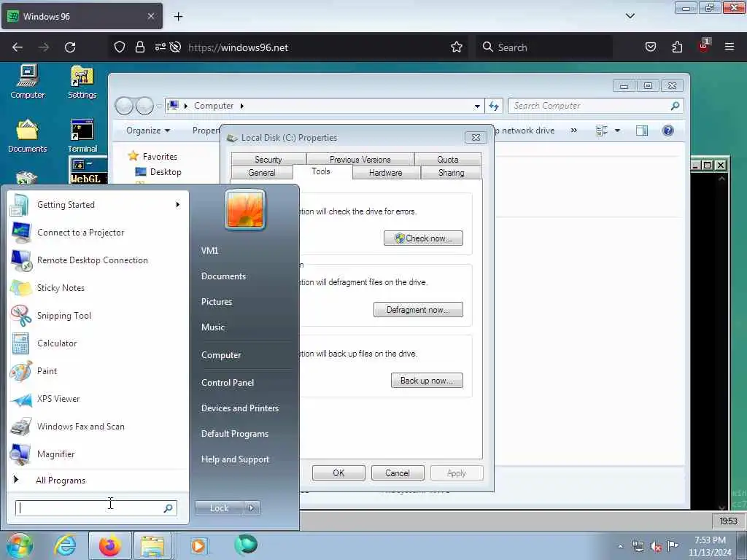Open Internet Explorer from taskbar

coord(65,545)
